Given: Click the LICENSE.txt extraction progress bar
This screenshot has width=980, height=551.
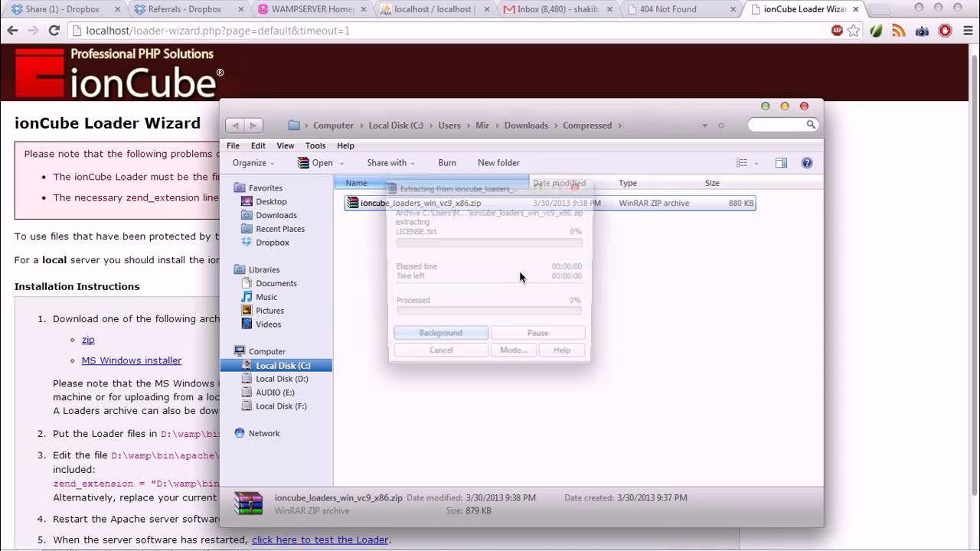Looking at the screenshot, I should 489,243.
